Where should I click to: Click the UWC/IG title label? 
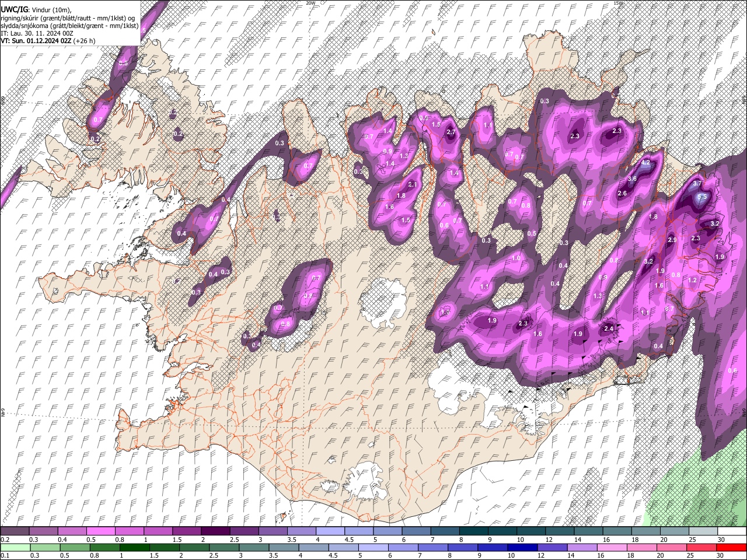pyautogui.click(x=14, y=9)
